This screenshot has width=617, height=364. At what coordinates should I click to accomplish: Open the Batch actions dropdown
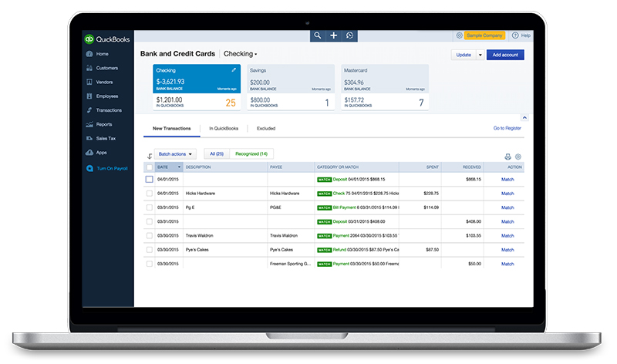click(175, 154)
